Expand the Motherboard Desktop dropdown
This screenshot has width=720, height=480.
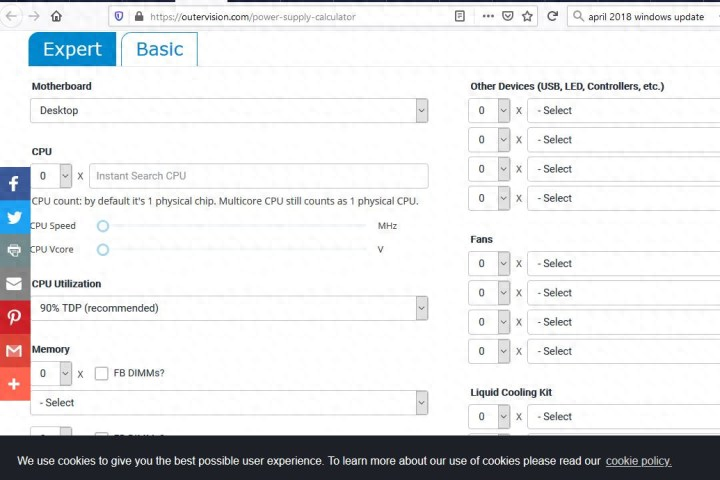click(229, 110)
